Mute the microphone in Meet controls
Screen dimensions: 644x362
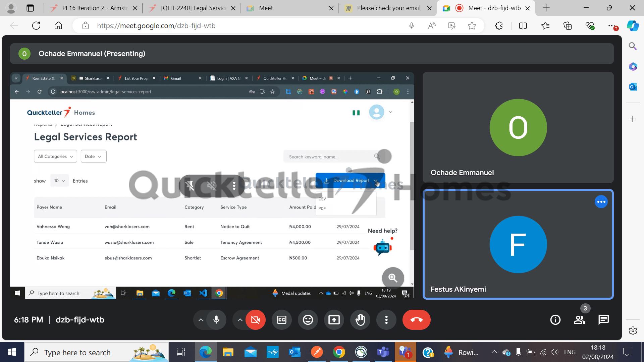pos(216,320)
